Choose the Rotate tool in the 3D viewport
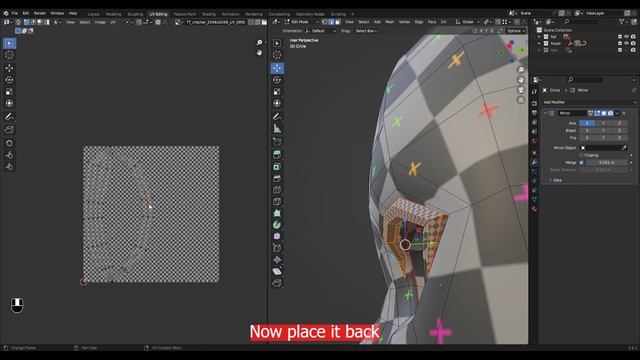640x360 pixels. 277,80
